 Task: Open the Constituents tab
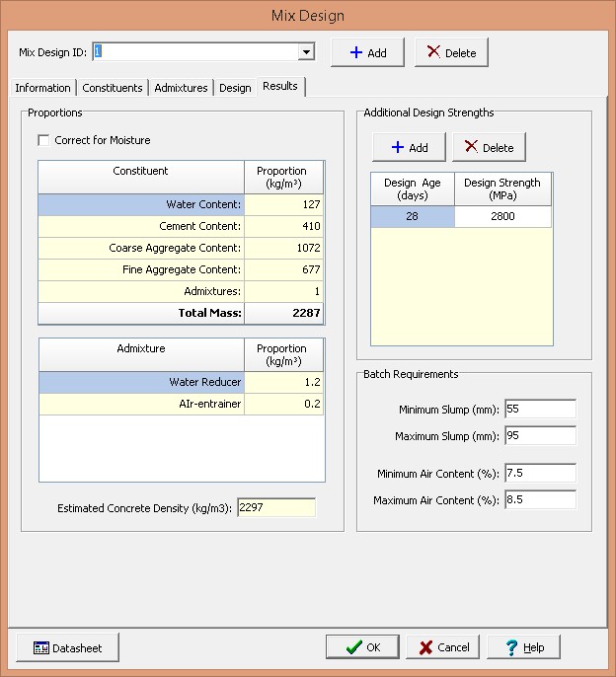click(113, 88)
